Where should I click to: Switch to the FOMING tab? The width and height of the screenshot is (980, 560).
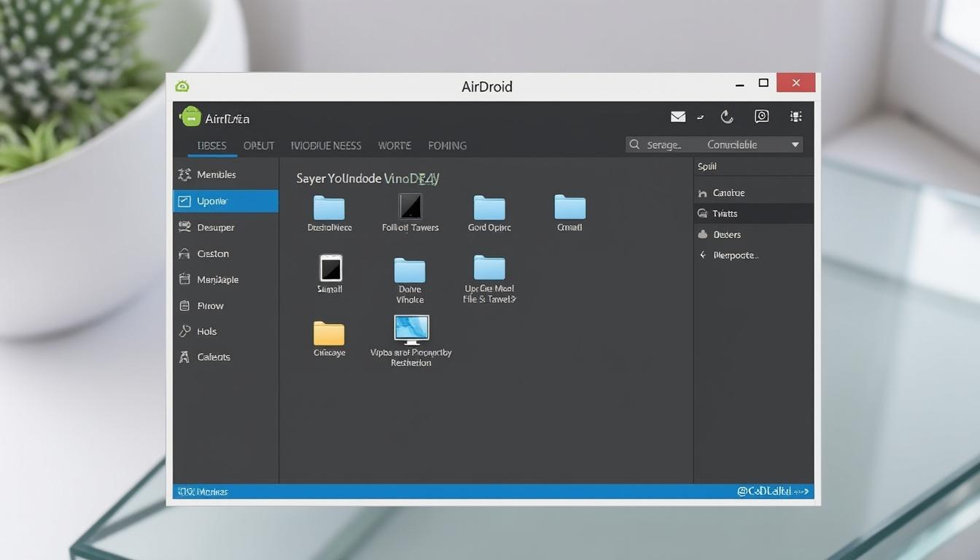(447, 146)
